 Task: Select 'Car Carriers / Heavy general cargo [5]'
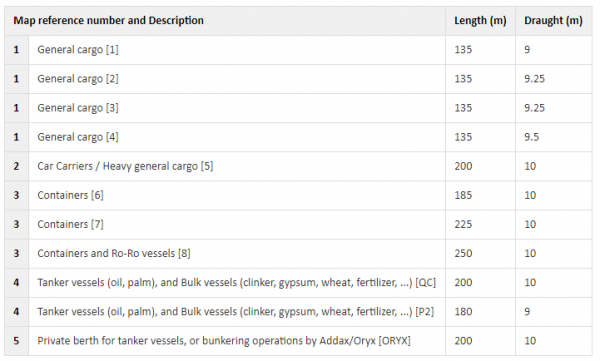coord(125,166)
